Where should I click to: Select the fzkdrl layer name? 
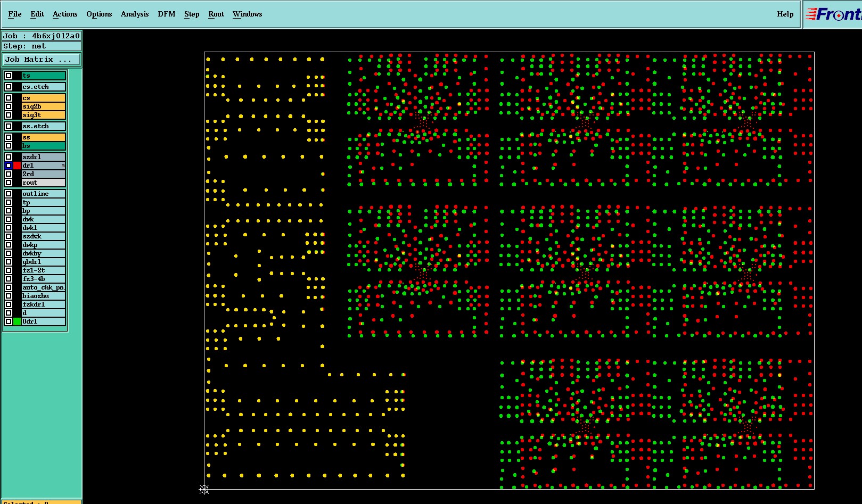44,304
